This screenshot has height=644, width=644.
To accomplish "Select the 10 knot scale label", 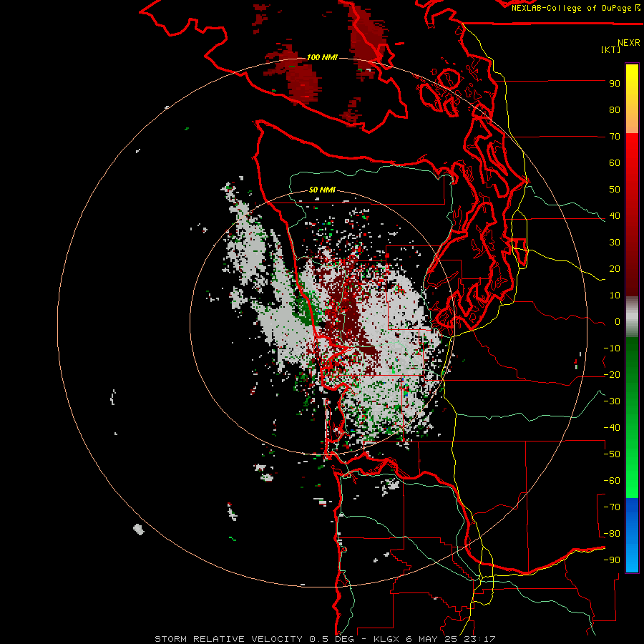I will coord(615,296).
